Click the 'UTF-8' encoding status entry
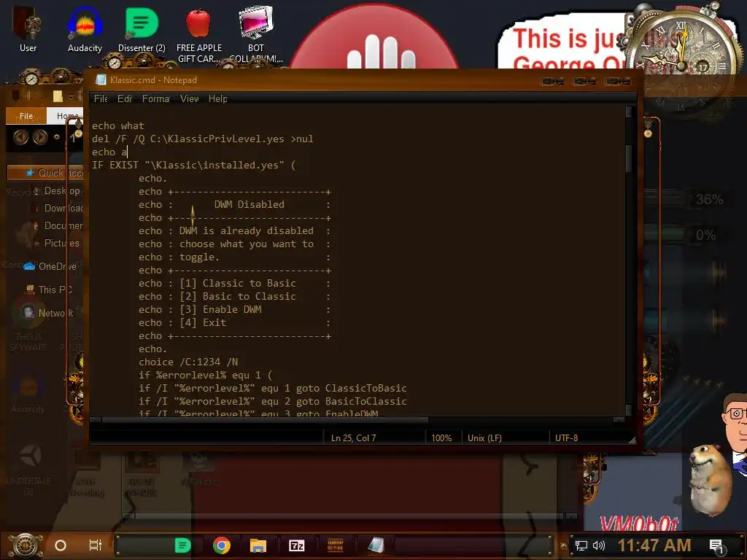This screenshot has height=560, width=747. tap(566, 438)
